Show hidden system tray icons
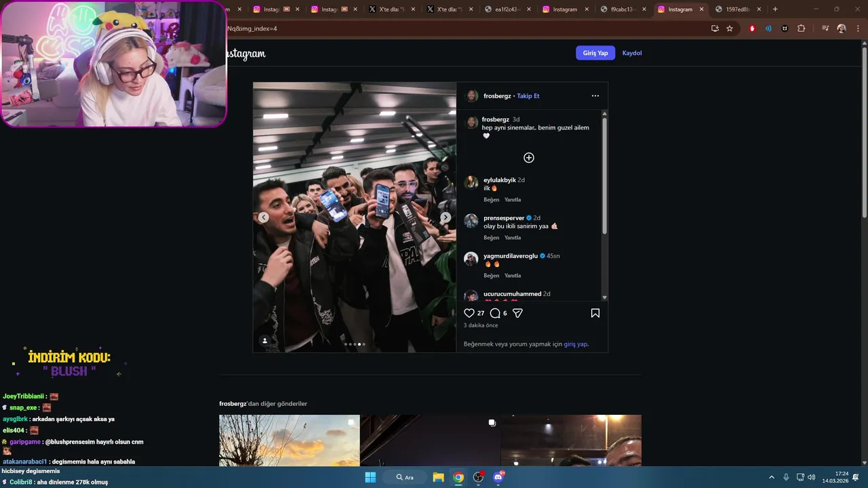This screenshot has height=488, width=868. [771, 477]
